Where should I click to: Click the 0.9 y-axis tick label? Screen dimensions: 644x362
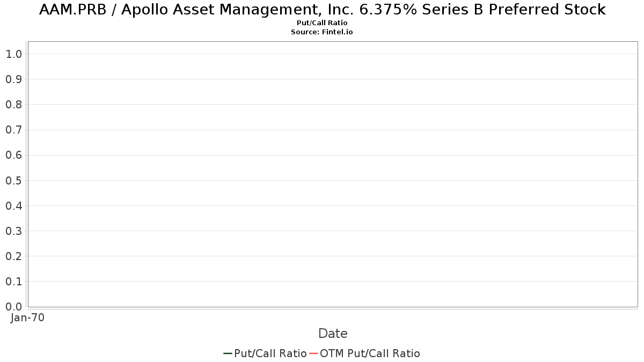[13, 79]
